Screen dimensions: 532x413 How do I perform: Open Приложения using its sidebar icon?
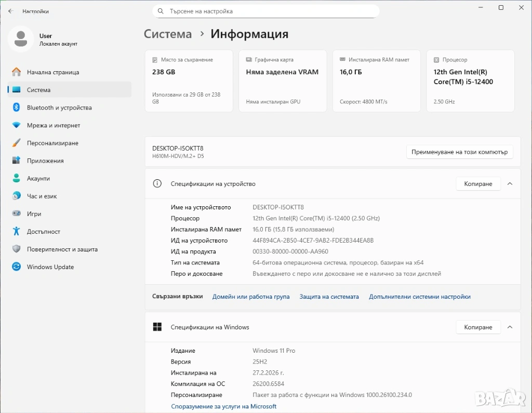pyautogui.click(x=17, y=161)
